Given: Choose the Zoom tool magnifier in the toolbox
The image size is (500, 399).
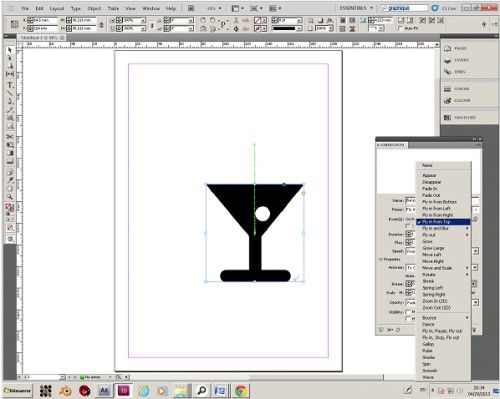Looking at the screenshot, I should pos(10,197).
